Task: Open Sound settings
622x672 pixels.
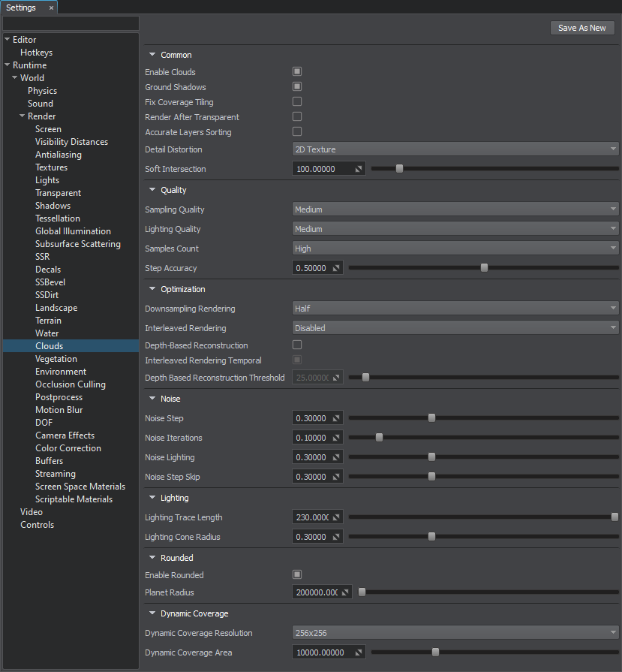Action: click(41, 104)
